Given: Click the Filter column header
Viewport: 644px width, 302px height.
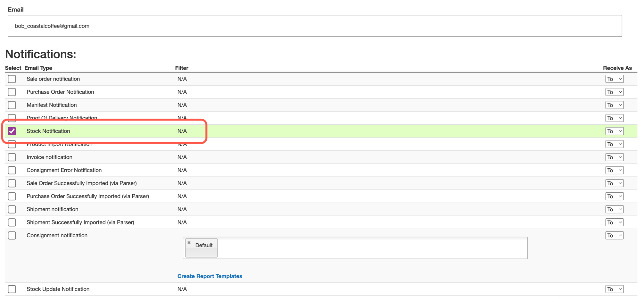Looking at the screenshot, I should [182, 68].
